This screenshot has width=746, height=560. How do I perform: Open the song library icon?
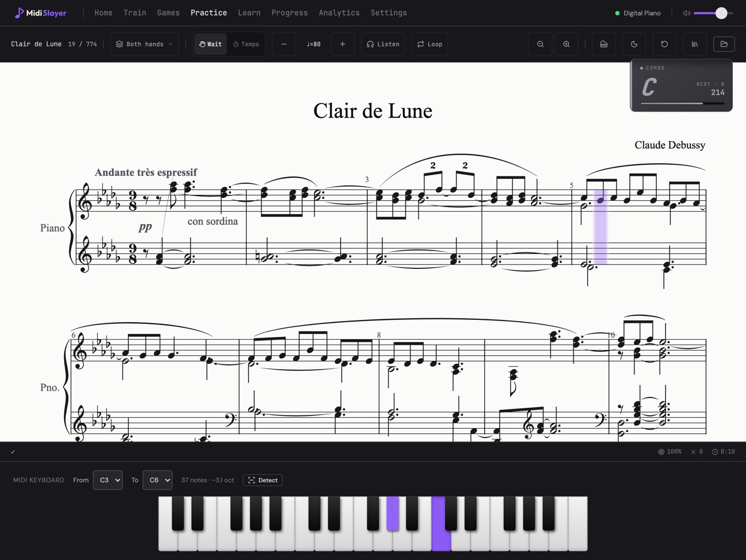(x=695, y=44)
